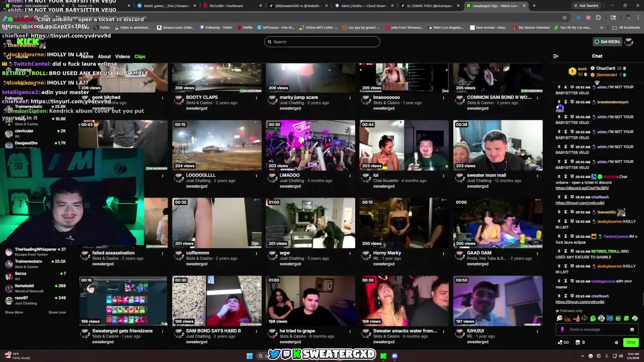Click the Windows Start button

click(250, 356)
